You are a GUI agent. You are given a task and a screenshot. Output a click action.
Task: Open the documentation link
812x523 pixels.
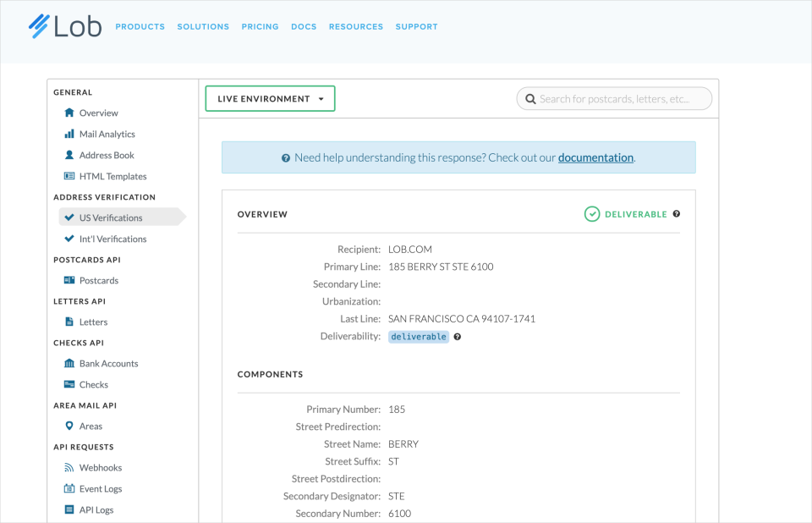(x=595, y=157)
